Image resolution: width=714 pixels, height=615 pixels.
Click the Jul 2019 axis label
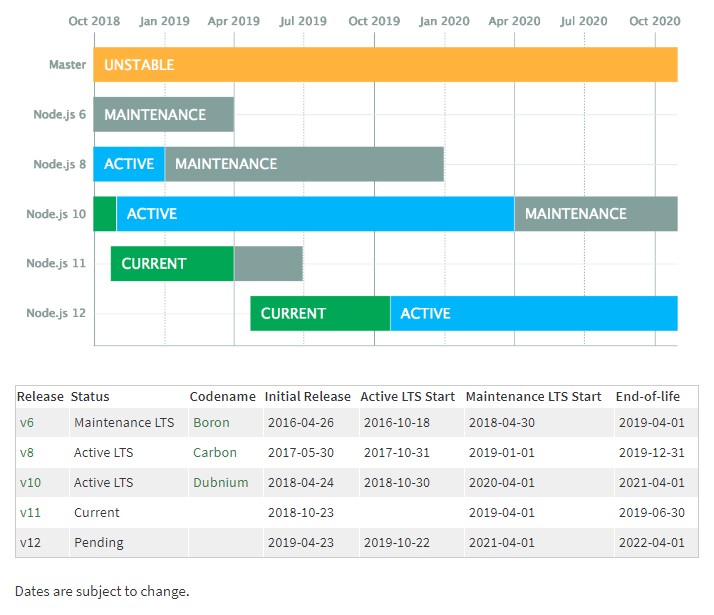coord(303,21)
